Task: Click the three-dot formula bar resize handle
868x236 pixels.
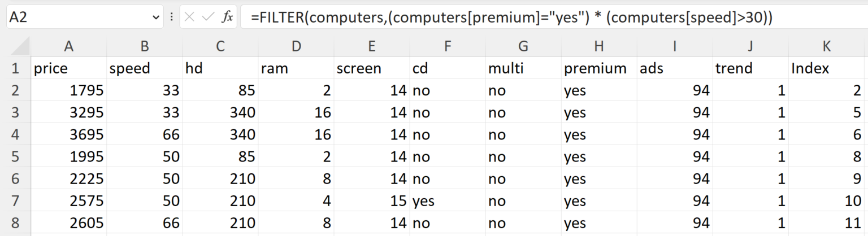Action: pyautogui.click(x=172, y=18)
